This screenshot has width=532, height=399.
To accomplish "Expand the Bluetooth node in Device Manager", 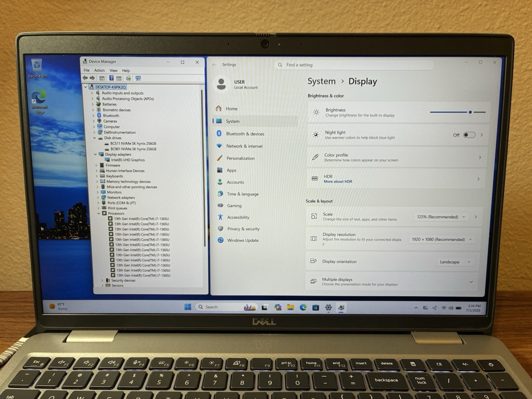I will [x=93, y=116].
